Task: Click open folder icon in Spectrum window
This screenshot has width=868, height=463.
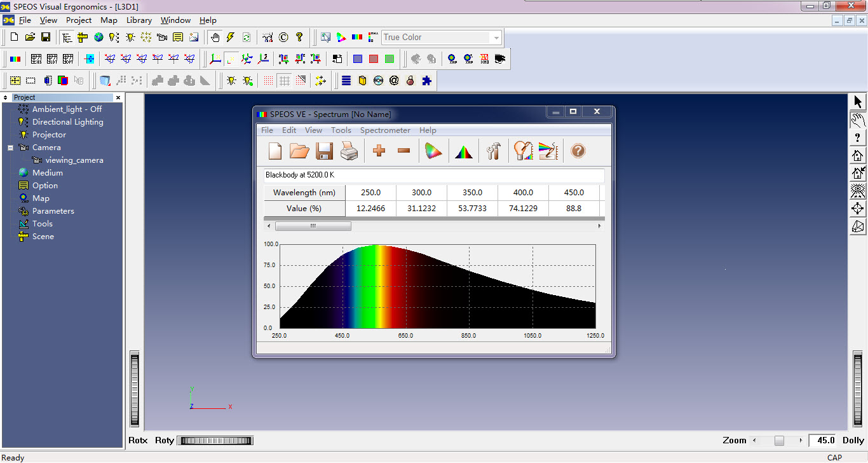Action: point(299,151)
